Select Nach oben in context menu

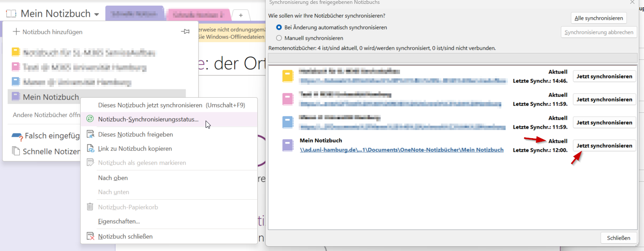click(113, 178)
